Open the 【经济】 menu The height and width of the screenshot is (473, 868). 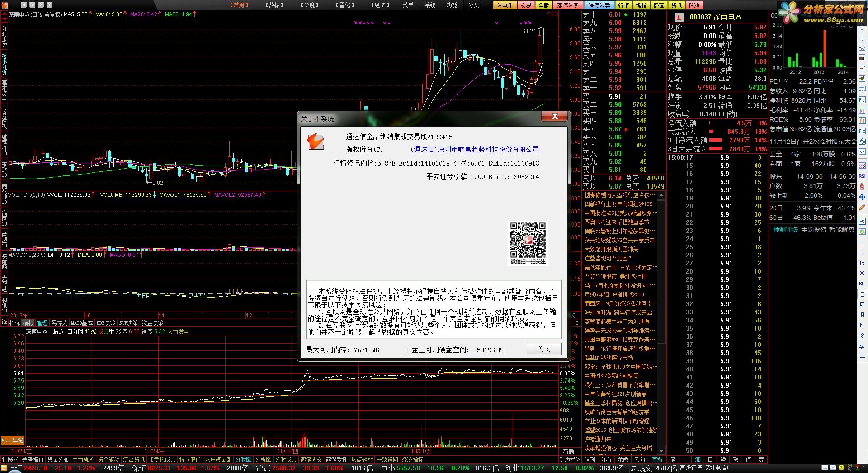[380, 5]
